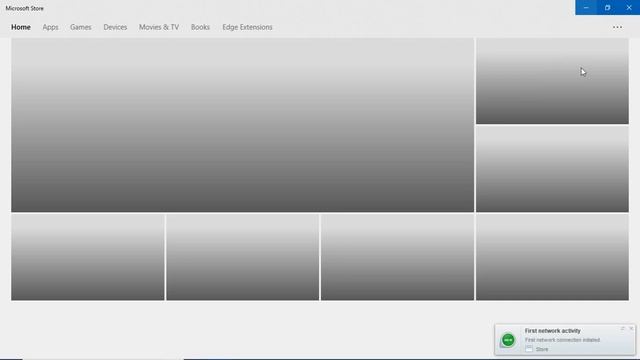Click the green network icon in notification
640x360 pixels.
tap(508, 340)
